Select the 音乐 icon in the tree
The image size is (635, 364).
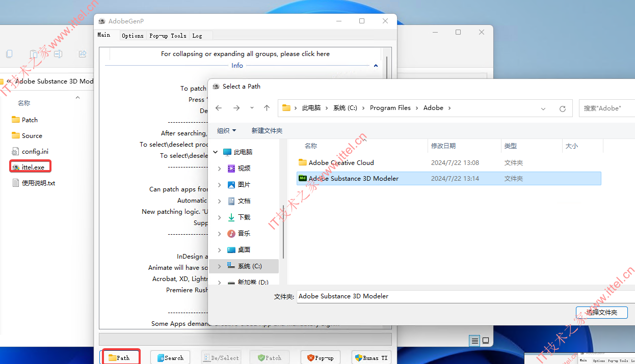[231, 233]
